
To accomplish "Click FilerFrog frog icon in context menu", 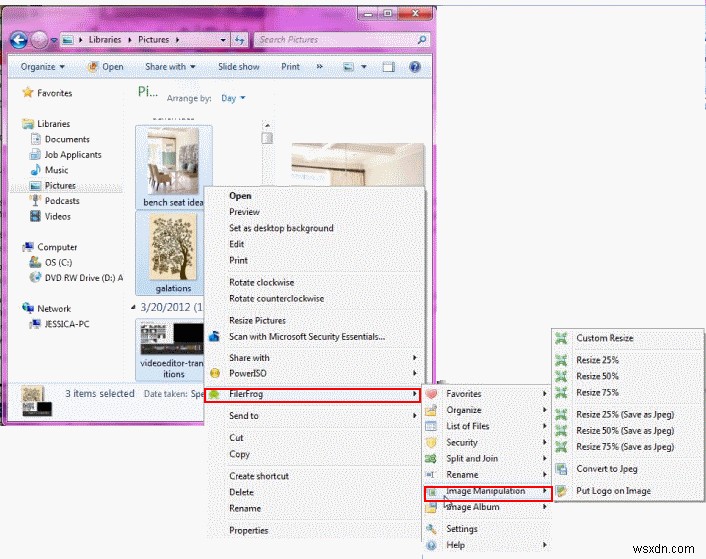I will [214, 395].
